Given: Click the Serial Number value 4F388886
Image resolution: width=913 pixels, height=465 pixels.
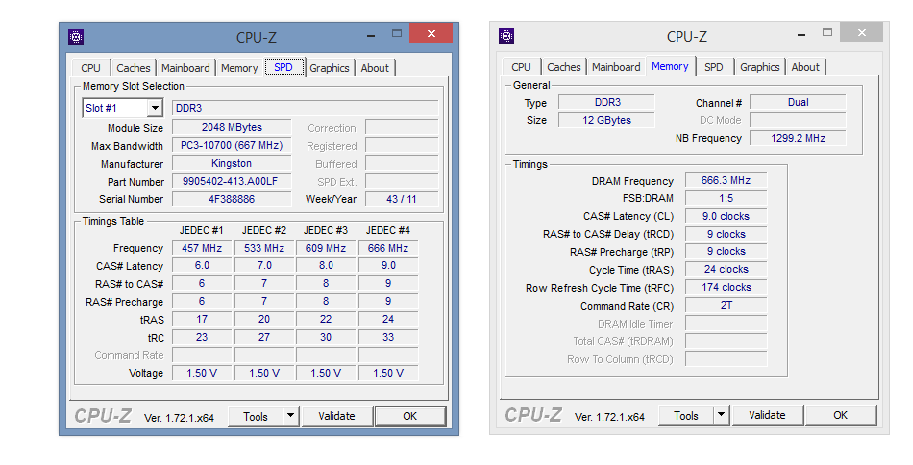Looking at the screenshot, I should pyautogui.click(x=232, y=199).
